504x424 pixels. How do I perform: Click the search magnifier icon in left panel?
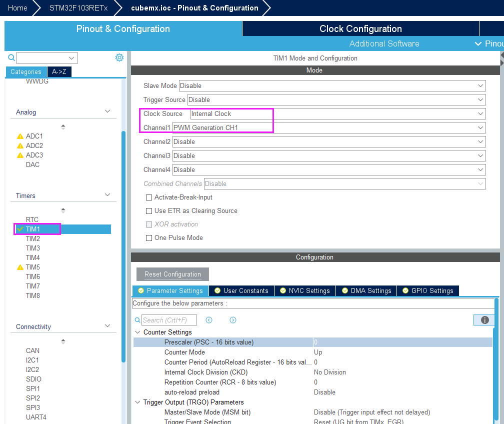[11, 57]
